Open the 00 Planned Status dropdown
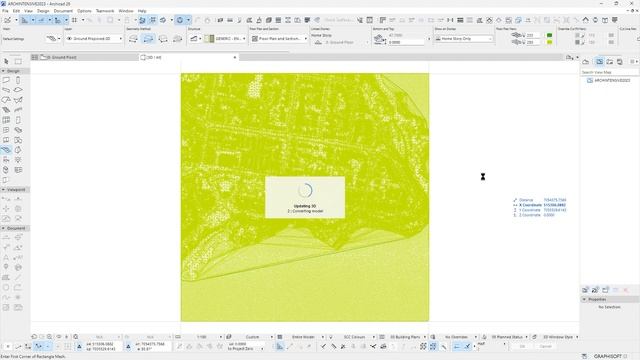 point(509,337)
